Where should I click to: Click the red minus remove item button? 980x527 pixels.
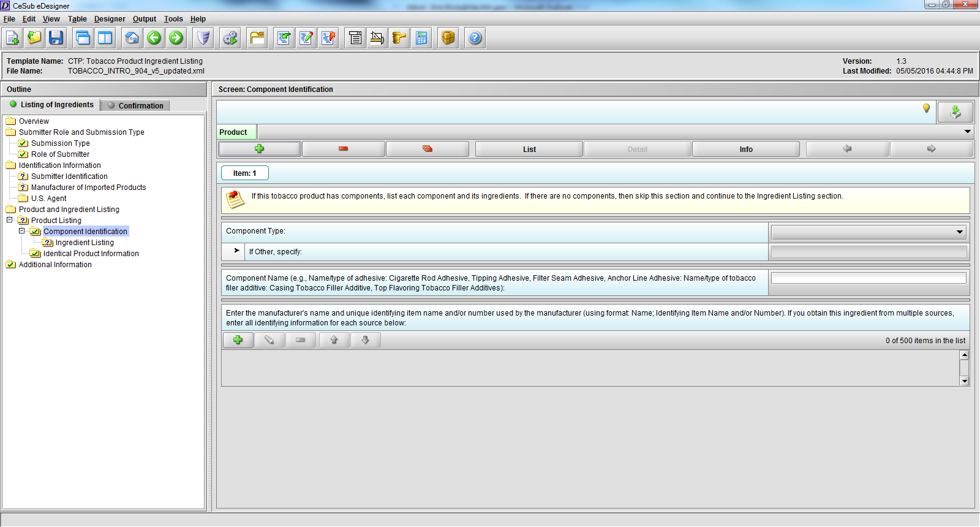click(343, 149)
